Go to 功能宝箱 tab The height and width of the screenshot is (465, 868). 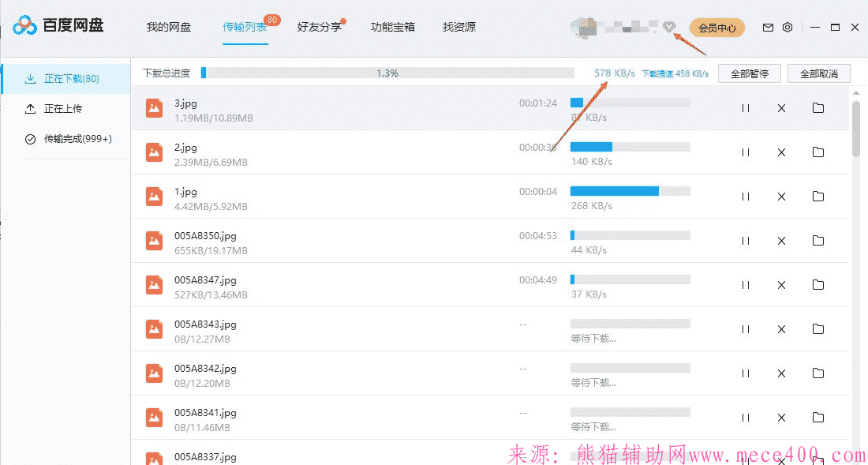pyautogui.click(x=393, y=28)
